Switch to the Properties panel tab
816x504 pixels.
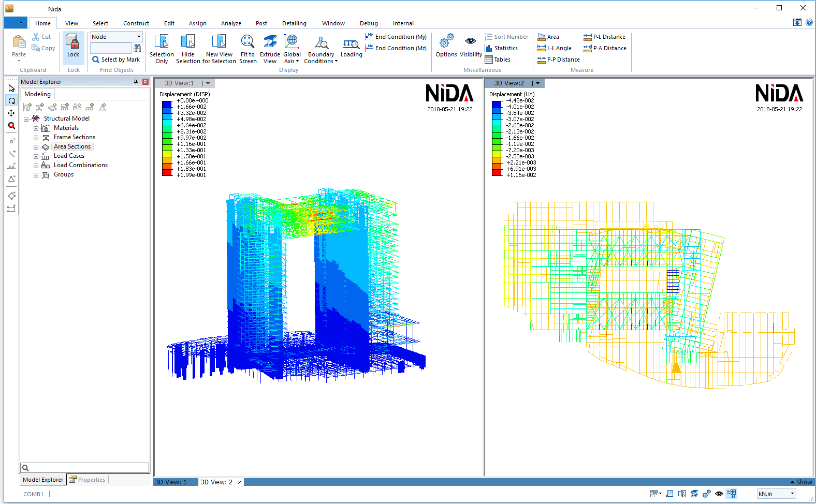point(88,480)
